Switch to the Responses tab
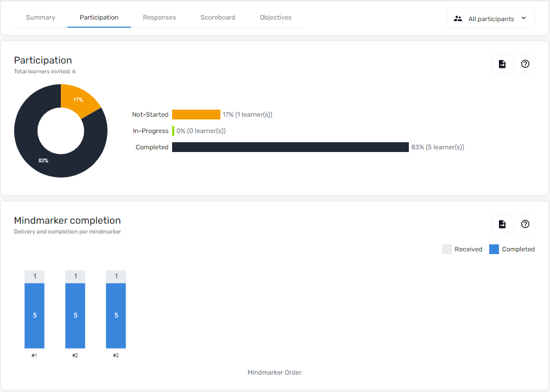This screenshot has width=550, height=392. 159,17
